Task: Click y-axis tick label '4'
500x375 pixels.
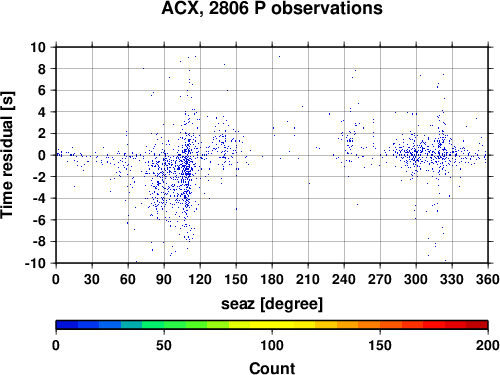Action: coord(42,112)
